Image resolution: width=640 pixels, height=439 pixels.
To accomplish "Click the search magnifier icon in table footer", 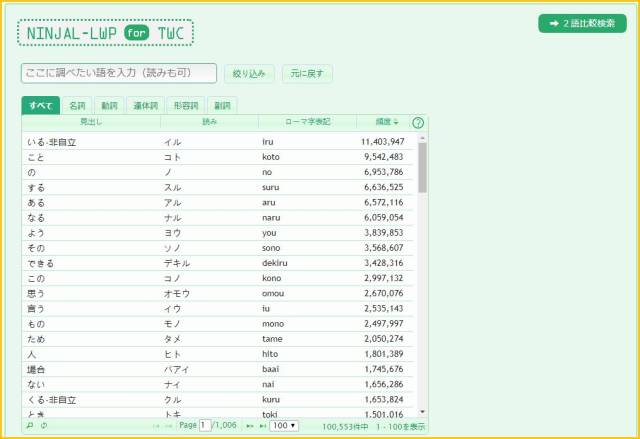I will pyautogui.click(x=30, y=426).
